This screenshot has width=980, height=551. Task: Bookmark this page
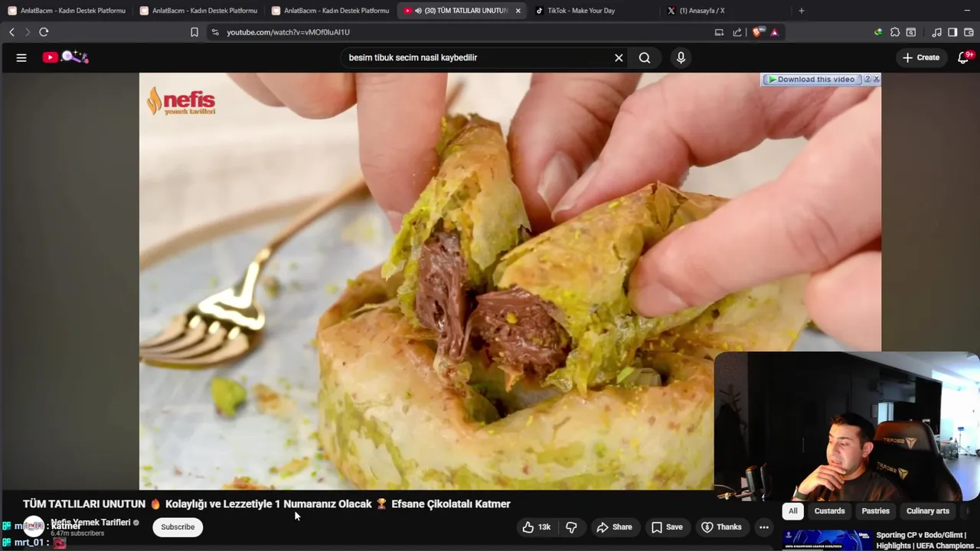[194, 32]
